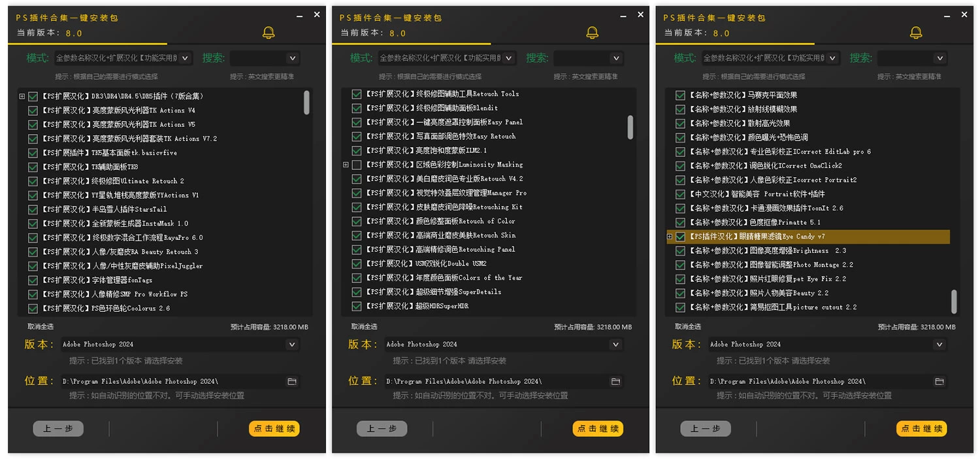Click the bell notification icon in middle window

point(592,32)
